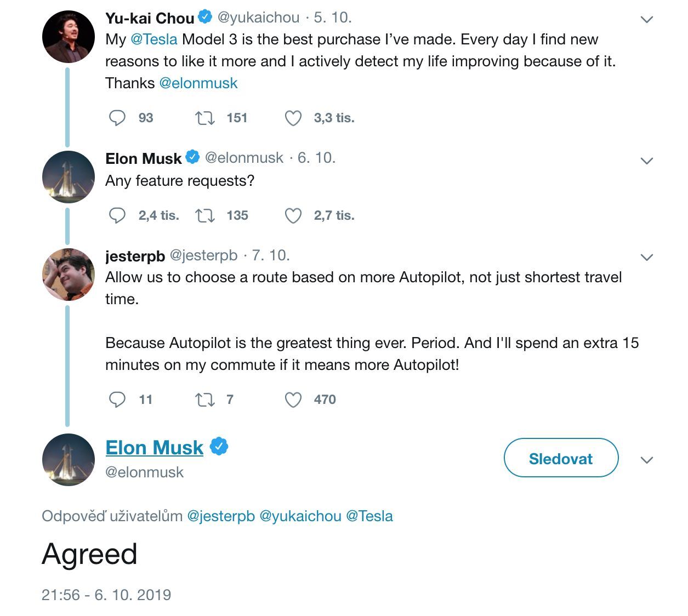The width and height of the screenshot is (688, 616).
Task: Click the reply icon on jesterpb's Autopilot tweet
Action: (118, 400)
